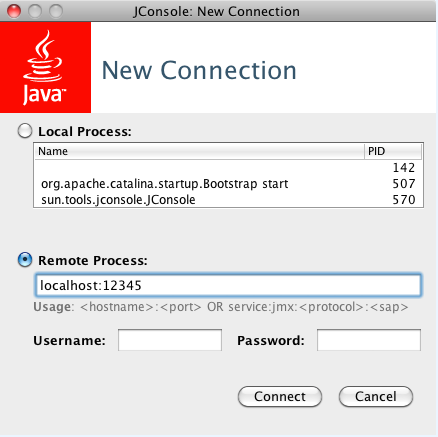Viewport: 438px width, 437px height.
Task: Click the New Connection heading text
Action: pos(199,70)
